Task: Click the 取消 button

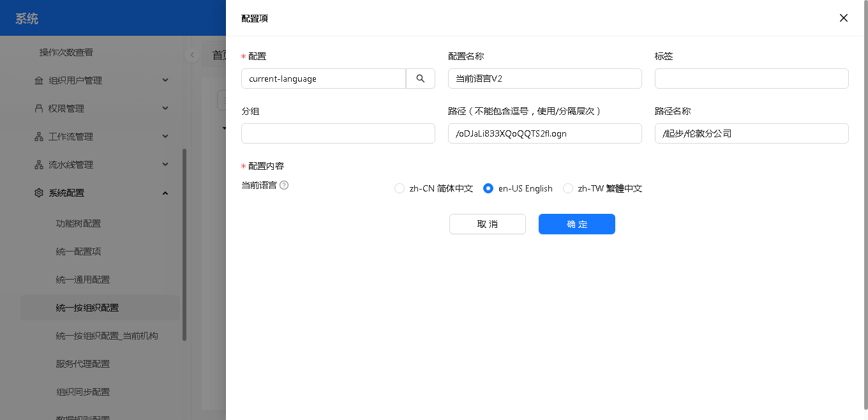Action: pyautogui.click(x=487, y=224)
